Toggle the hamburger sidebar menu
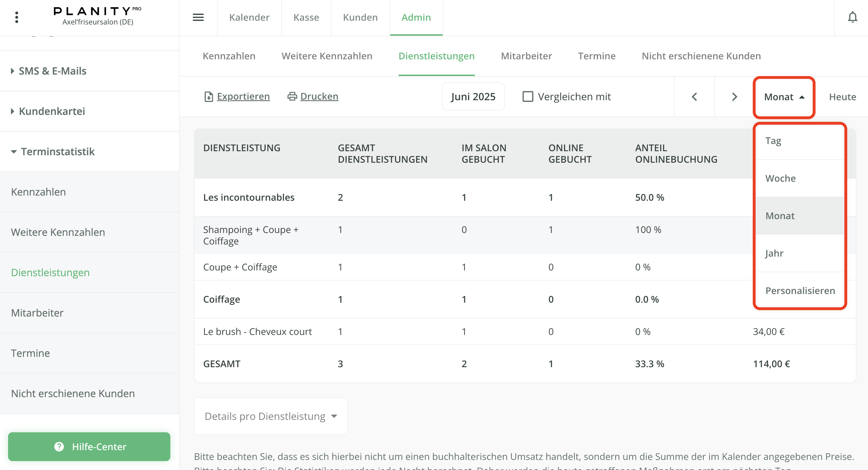 point(198,17)
